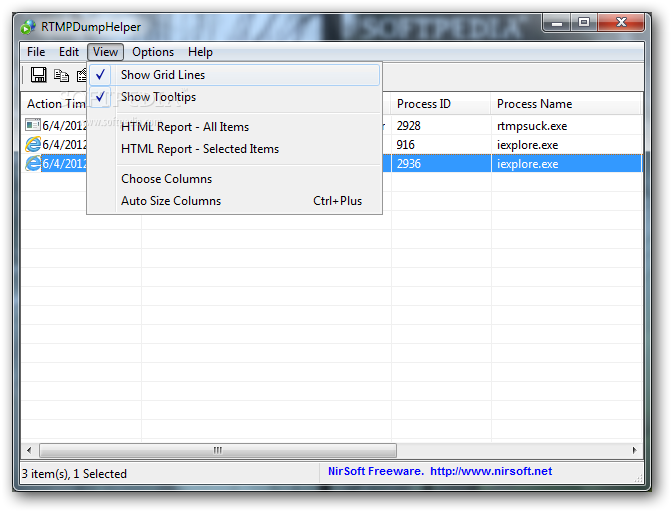
Task: Choose HTML Report - Selected Items
Action: (x=234, y=149)
